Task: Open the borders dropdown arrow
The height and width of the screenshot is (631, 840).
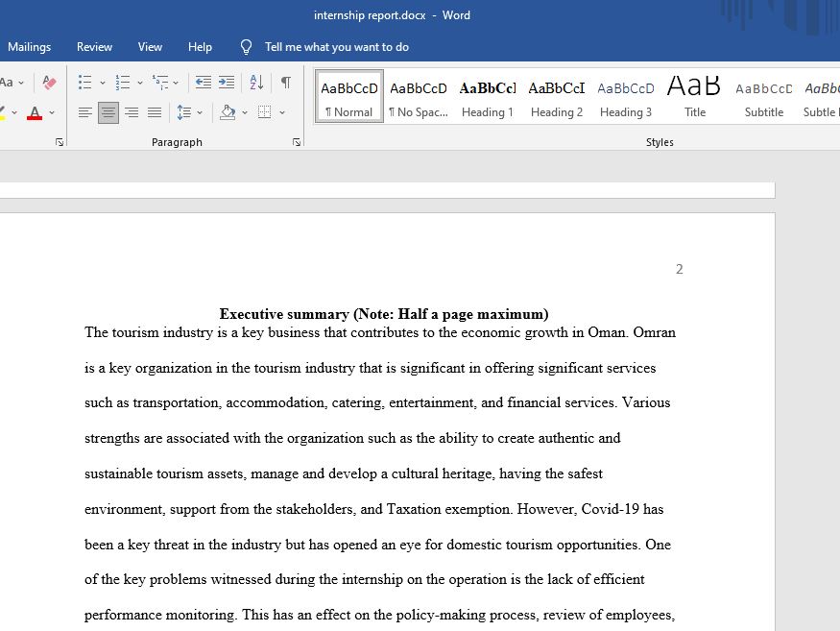Action: (x=282, y=113)
